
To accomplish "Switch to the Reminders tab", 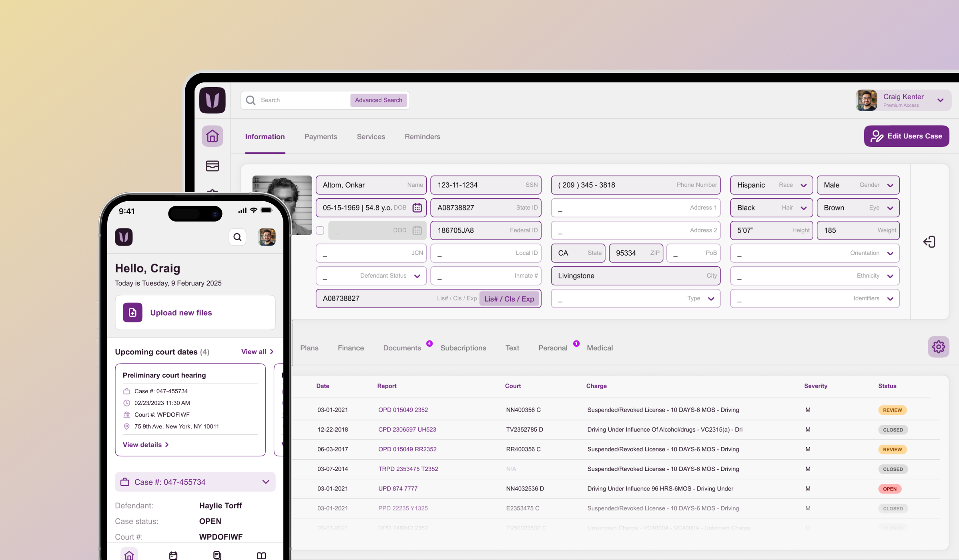I will (x=422, y=136).
